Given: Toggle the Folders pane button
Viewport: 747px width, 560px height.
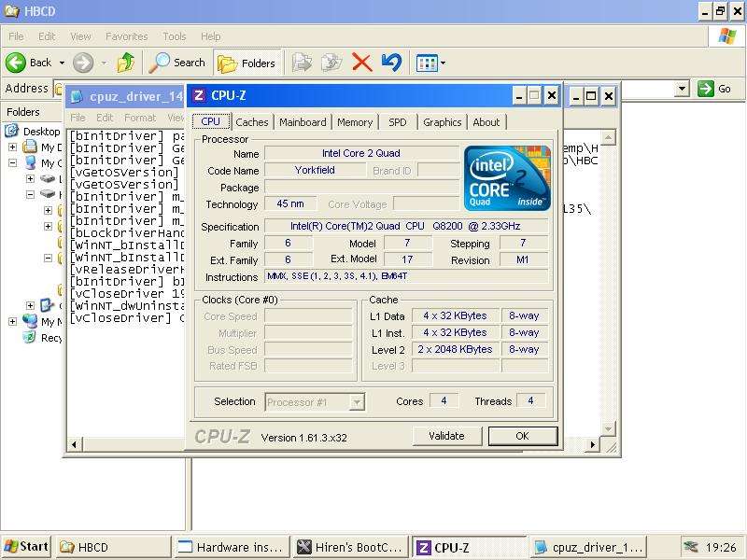Looking at the screenshot, I should (247, 63).
